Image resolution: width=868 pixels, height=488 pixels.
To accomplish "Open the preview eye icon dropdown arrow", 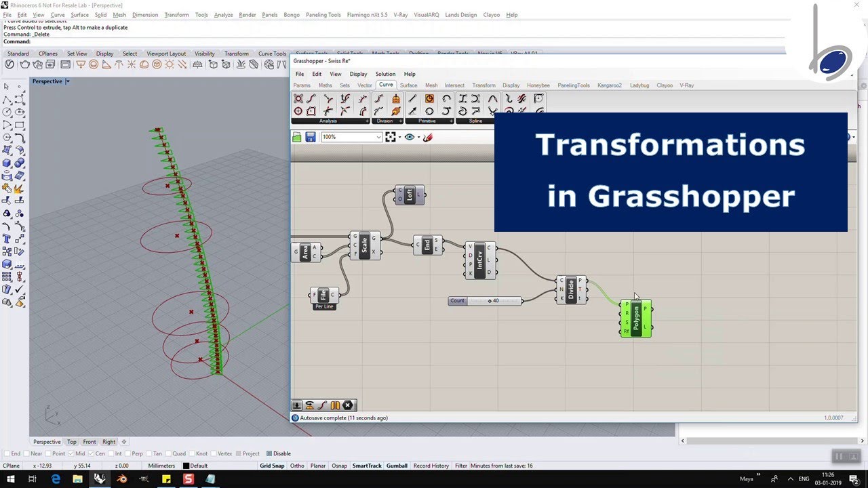I will (x=418, y=137).
